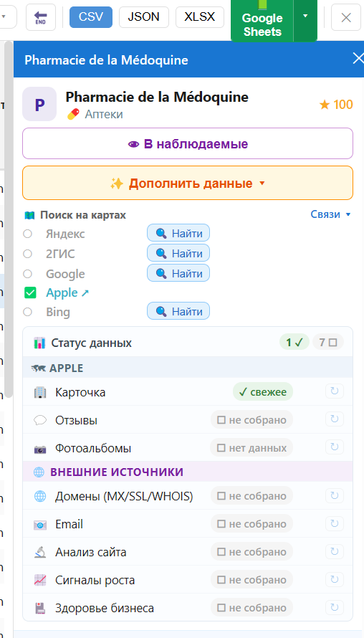Click the 7 uncollected counter badge
Viewport: 364px width, 638px height.
pyautogui.click(x=328, y=343)
